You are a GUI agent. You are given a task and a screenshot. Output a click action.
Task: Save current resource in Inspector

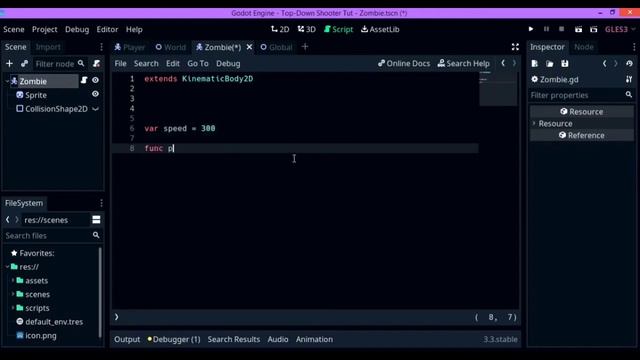(x=565, y=64)
